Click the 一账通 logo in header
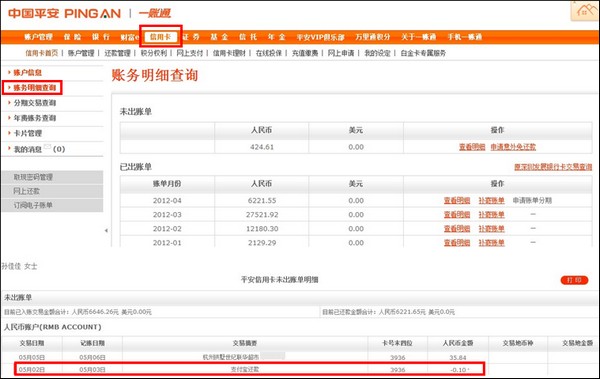600x379 pixels. click(155, 13)
